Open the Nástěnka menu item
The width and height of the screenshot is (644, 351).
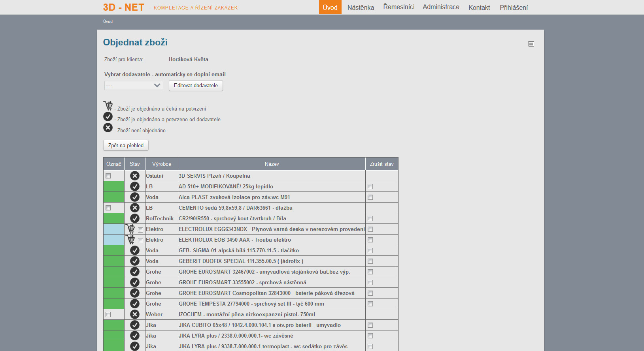click(361, 8)
